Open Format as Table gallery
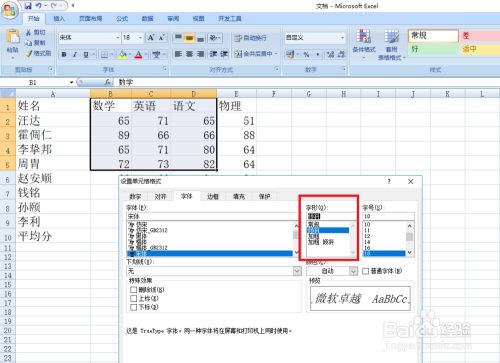This screenshot has height=363, width=500. 391,44
